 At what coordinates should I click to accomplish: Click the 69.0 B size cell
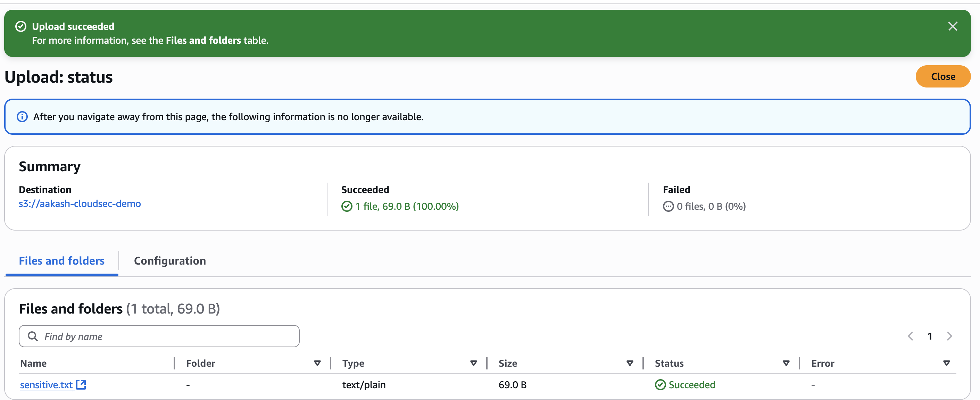pos(513,385)
